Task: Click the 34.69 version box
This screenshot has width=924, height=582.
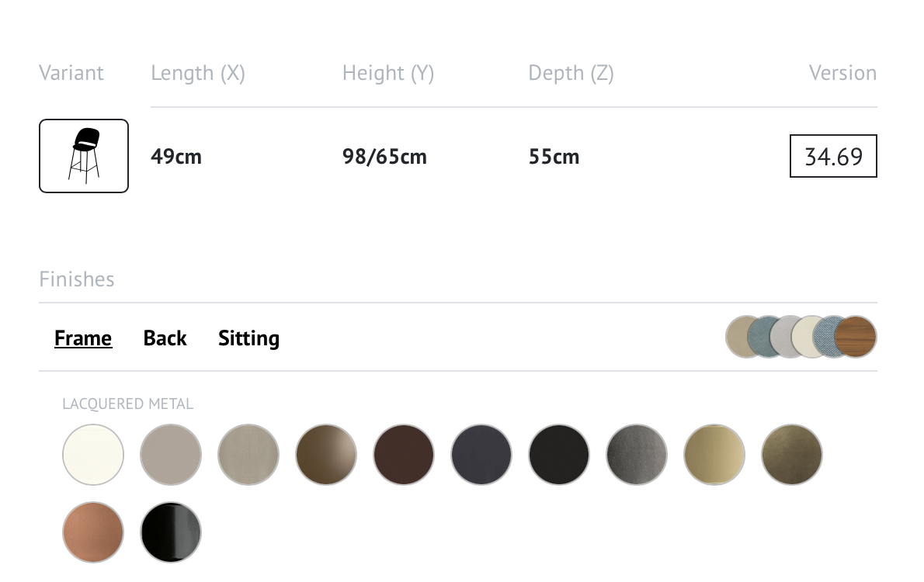Action: pos(833,156)
